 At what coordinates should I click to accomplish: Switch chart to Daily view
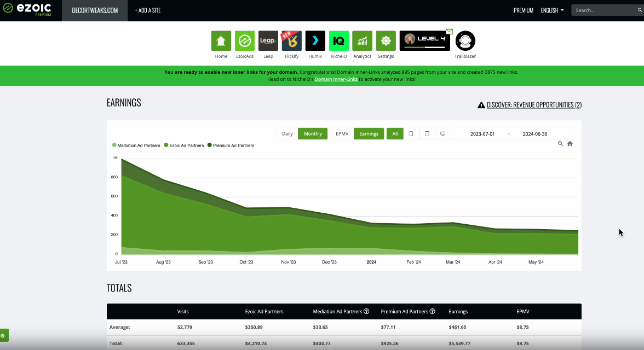tap(287, 134)
